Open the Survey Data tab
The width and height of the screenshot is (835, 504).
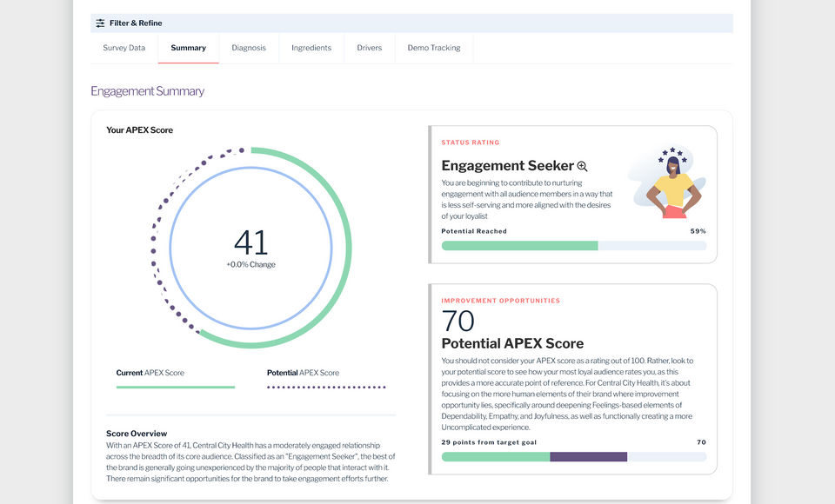[124, 48]
